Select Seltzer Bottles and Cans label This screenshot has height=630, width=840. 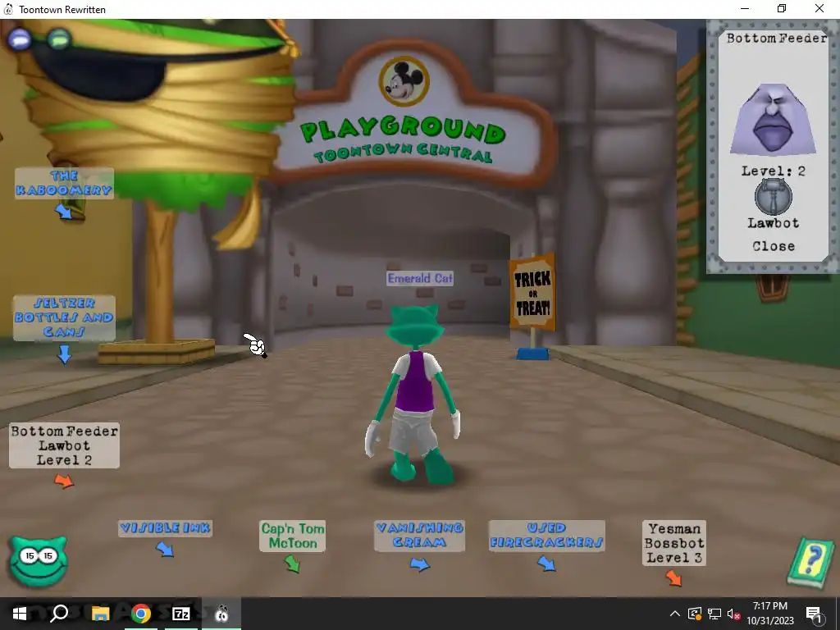tap(64, 317)
